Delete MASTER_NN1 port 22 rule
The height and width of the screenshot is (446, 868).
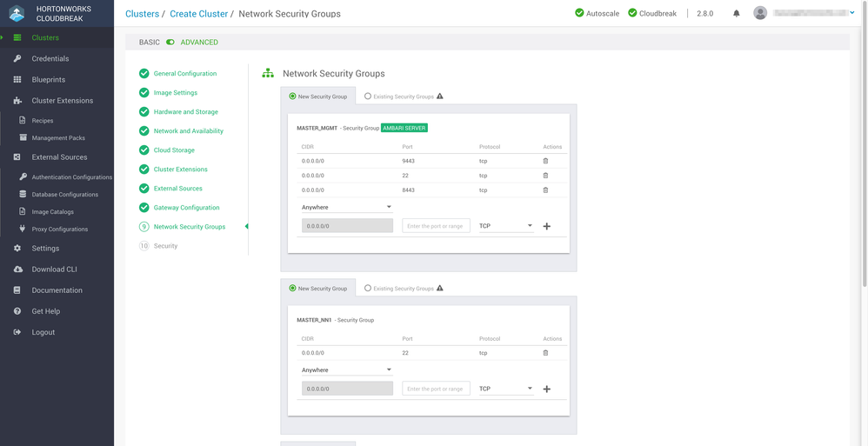tap(545, 352)
